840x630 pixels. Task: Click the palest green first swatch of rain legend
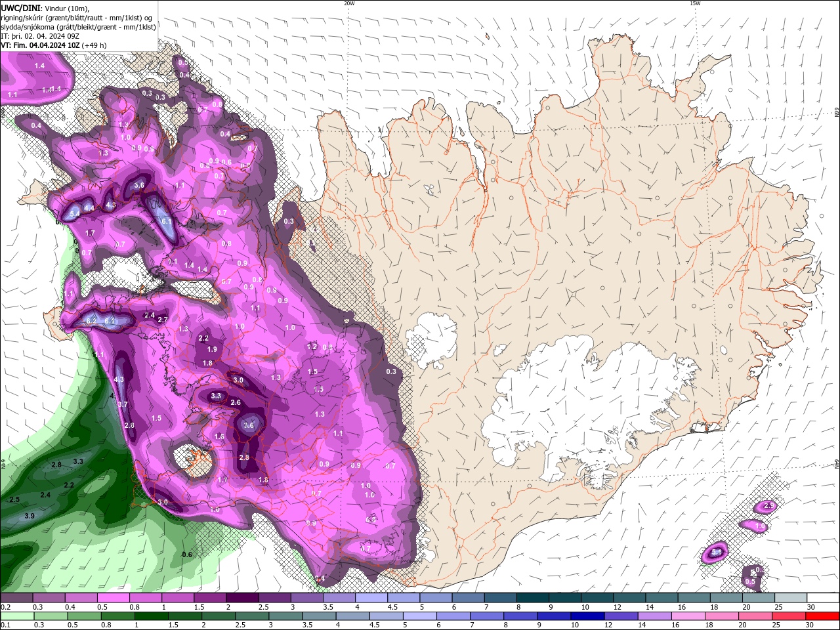tap(16, 616)
